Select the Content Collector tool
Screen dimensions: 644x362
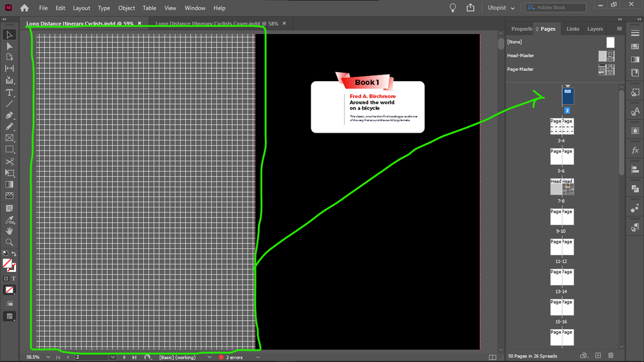9,80
